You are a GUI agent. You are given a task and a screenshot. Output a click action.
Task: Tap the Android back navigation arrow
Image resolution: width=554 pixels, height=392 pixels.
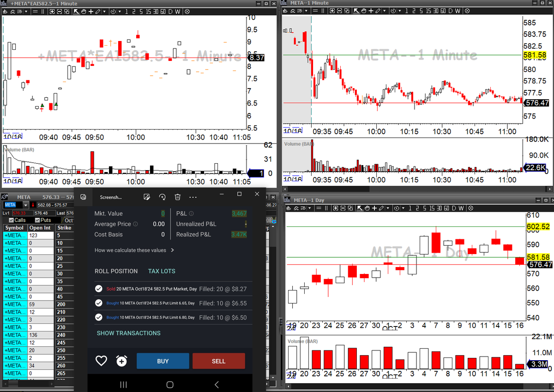click(217, 384)
